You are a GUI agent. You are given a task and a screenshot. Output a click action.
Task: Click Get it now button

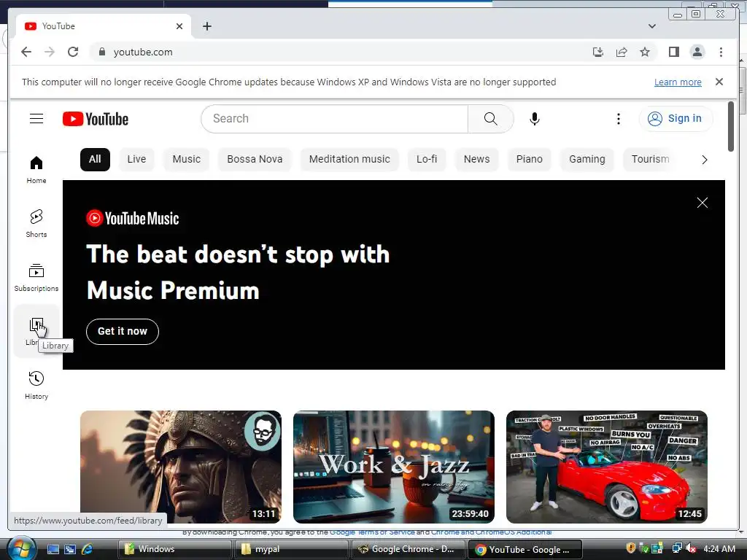pyautogui.click(x=123, y=332)
